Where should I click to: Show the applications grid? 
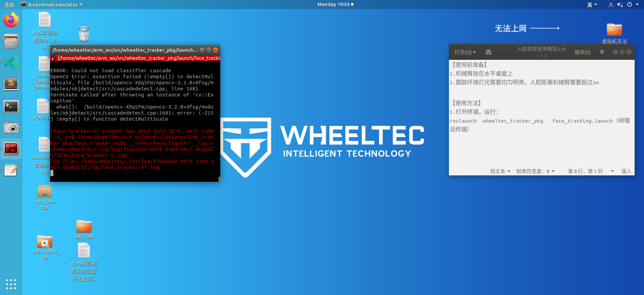[11, 284]
